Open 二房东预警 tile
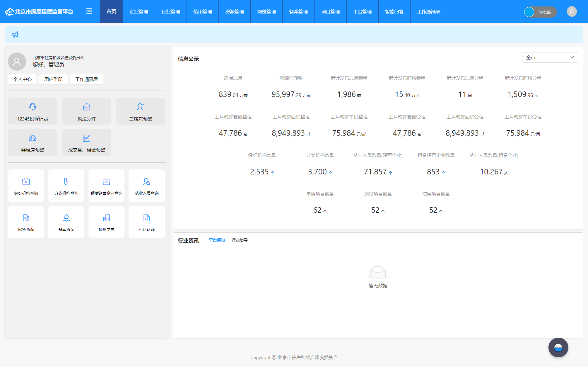Image resolution: width=588 pixels, height=367 pixels. coord(141,111)
